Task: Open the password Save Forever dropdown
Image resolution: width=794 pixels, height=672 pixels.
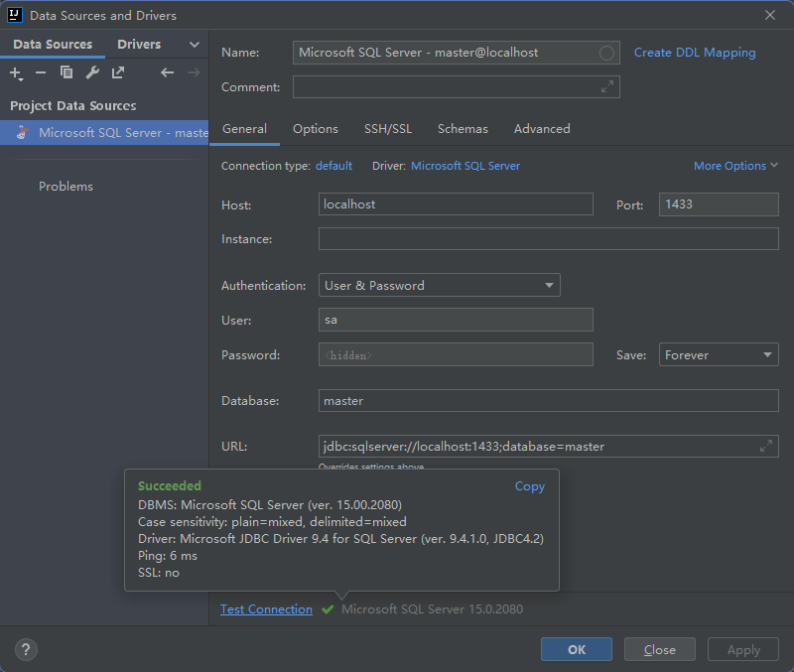Action: (718, 354)
